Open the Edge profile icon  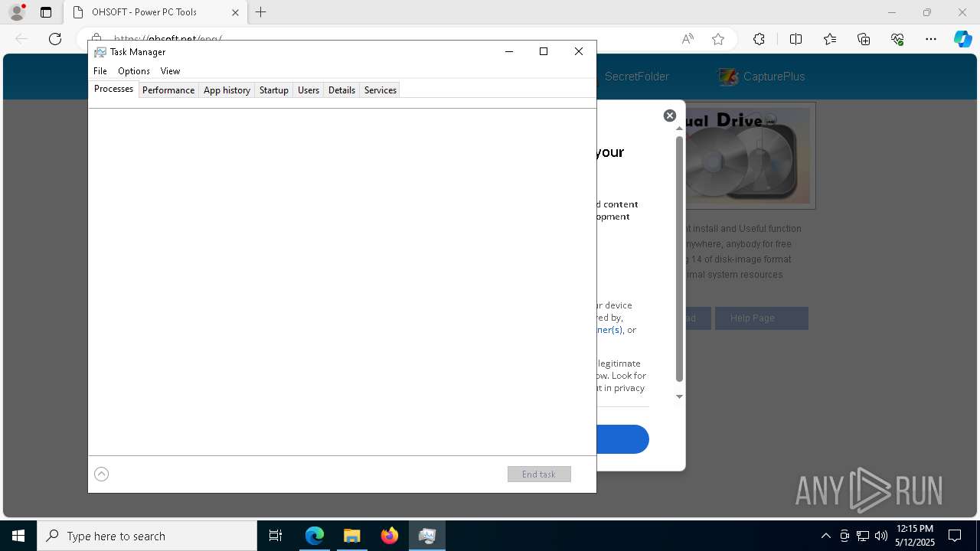[17, 12]
